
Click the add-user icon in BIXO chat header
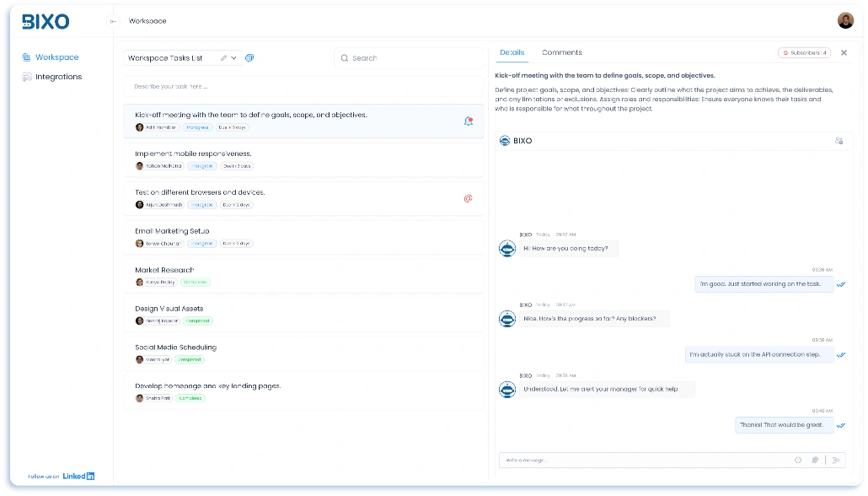click(x=839, y=141)
